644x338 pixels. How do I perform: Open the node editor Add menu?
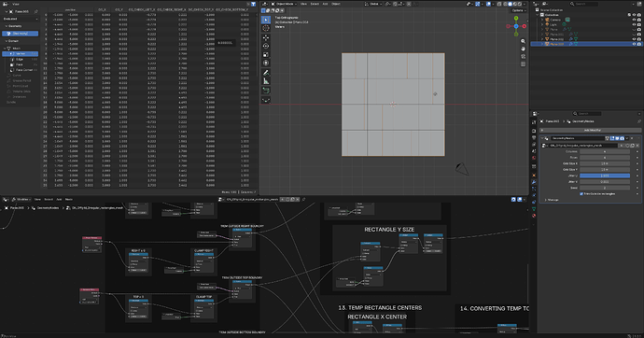pos(59,199)
